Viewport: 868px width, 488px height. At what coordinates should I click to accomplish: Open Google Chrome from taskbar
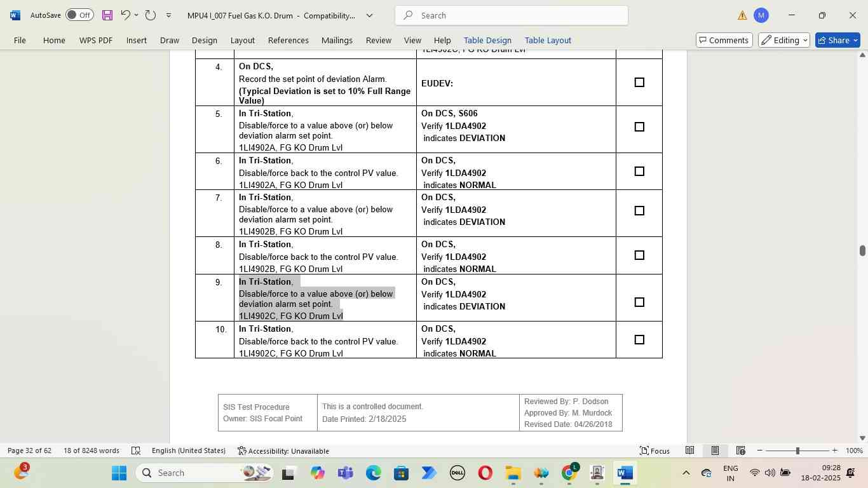[x=570, y=473]
